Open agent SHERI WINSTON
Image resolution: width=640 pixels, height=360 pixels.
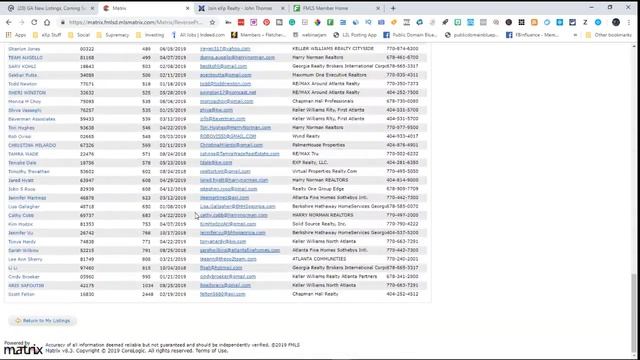pos(27,93)
